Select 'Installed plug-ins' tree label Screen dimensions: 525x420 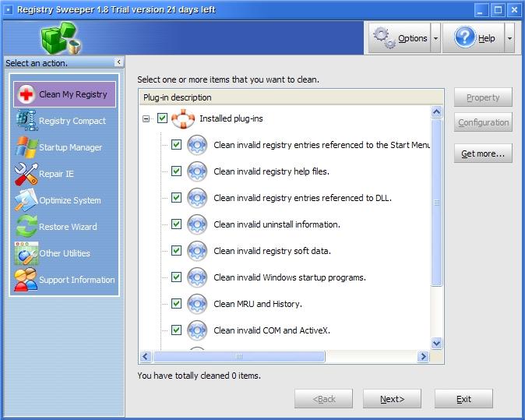(231, 118)
